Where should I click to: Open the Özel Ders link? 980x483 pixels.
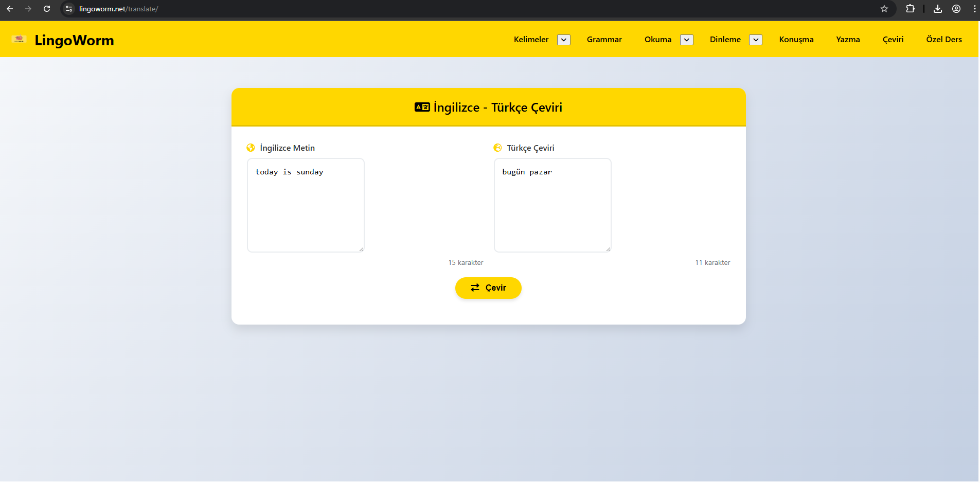(943, 40)
